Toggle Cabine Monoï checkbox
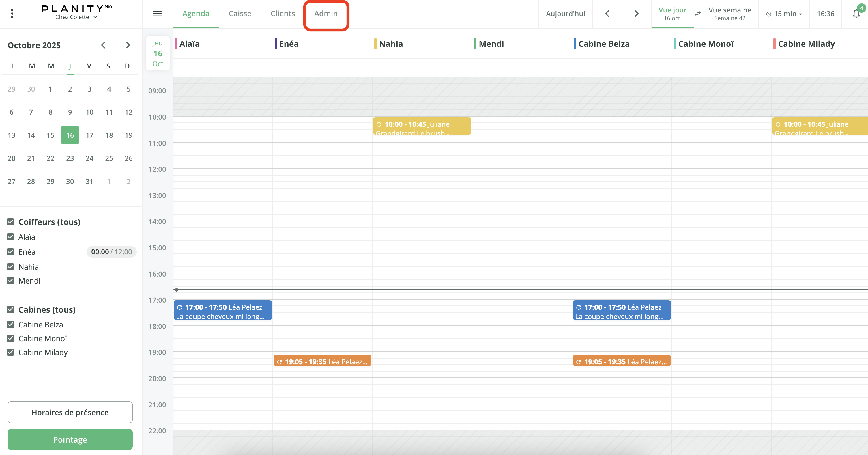868x455 pixels. (x=10, y=338)
